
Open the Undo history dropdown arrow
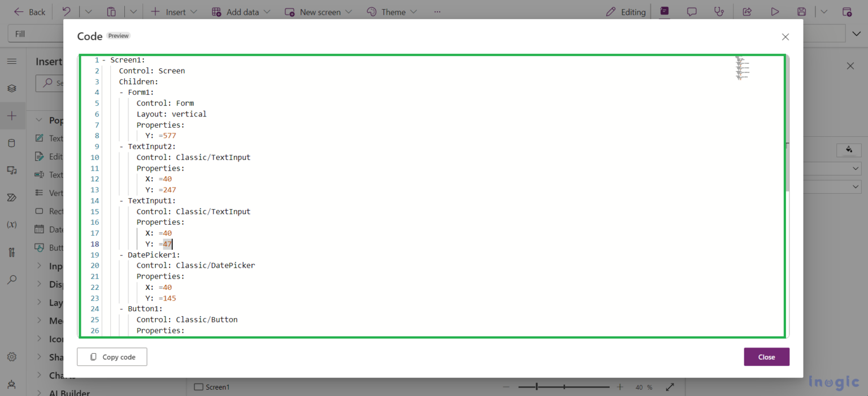(88, 12)
